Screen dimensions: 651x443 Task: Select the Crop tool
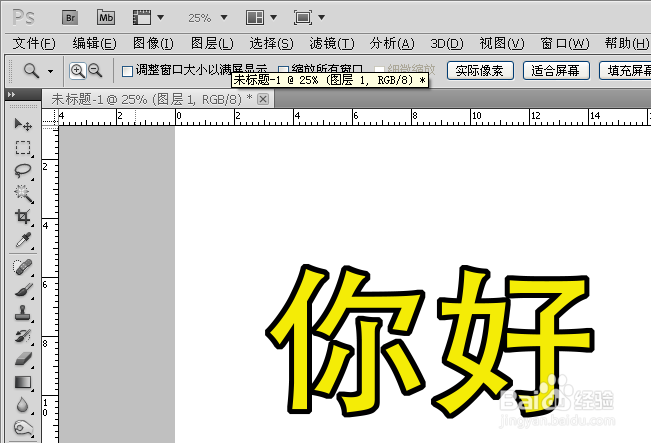tap(23, 216)
